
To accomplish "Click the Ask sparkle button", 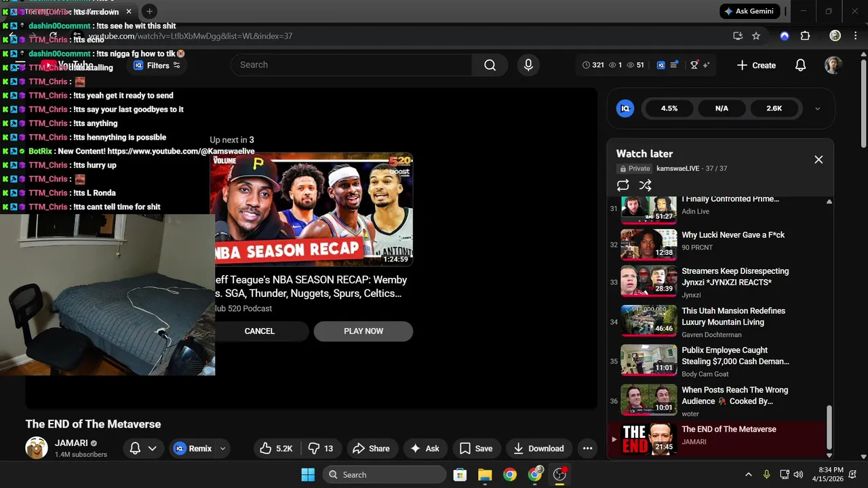I will click(425, 448).
